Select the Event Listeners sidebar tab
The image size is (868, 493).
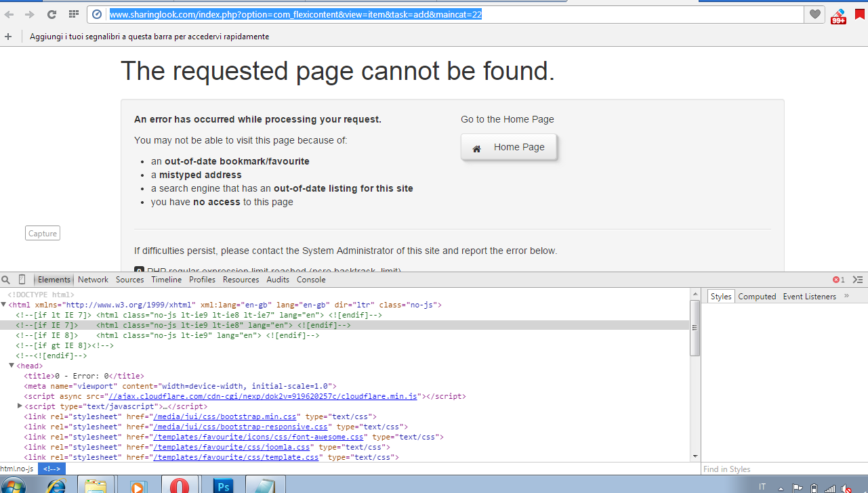[809, 297]
